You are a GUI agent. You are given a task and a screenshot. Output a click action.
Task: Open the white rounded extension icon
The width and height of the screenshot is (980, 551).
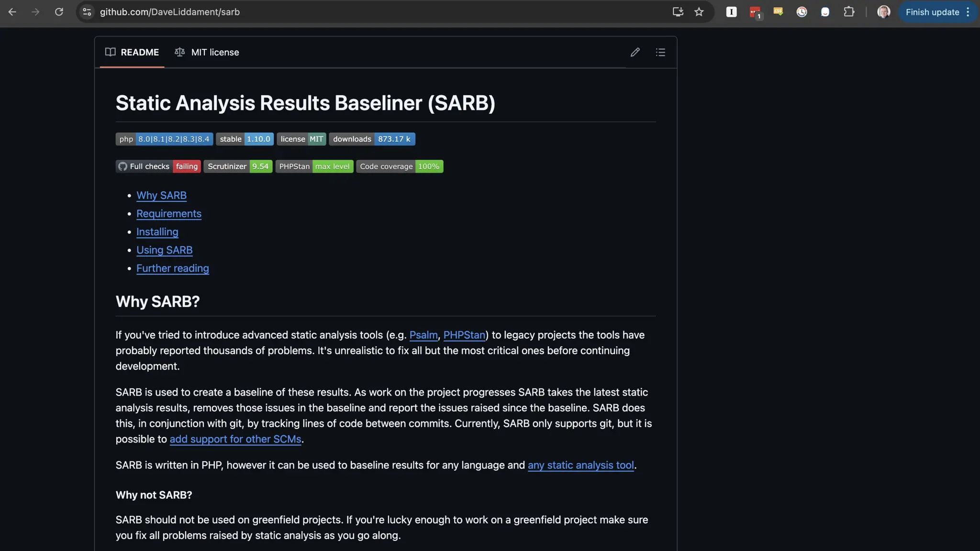825,12
